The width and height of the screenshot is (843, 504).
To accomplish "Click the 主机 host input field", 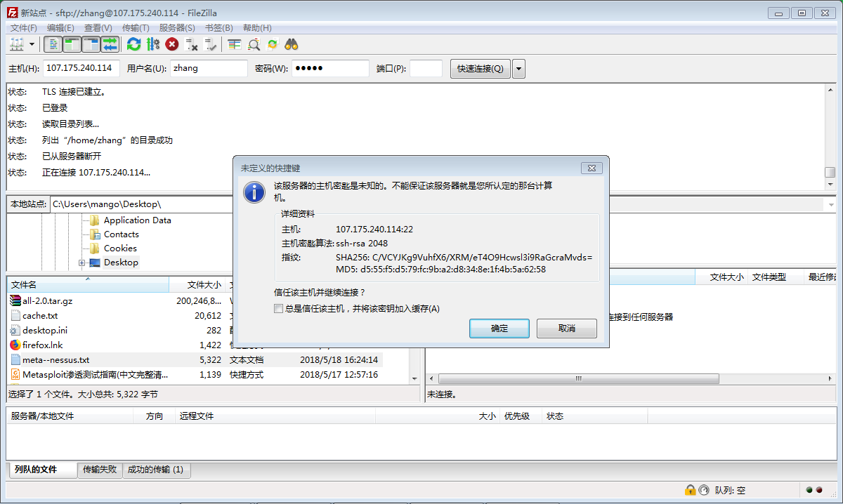I will pyautogui.click(x=81, y=68).
